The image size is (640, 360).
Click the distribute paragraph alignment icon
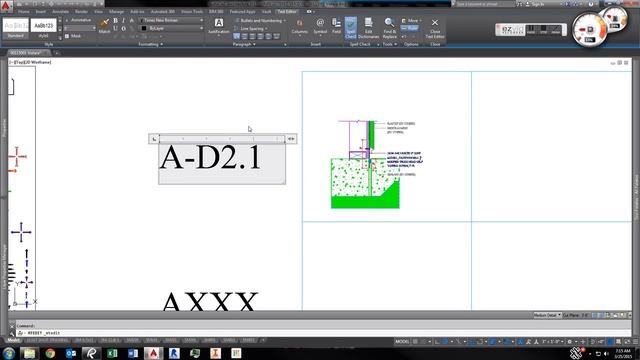(x=276, y=36)
